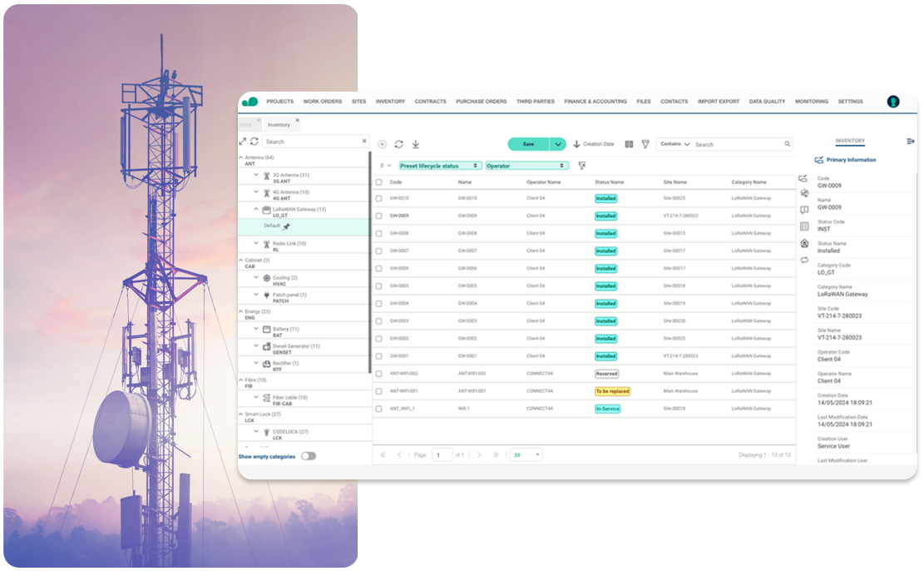Open the Preset lifecycle status dropdown
Screen dimensions: 924x571
pyautogui.click(x=440, y=166)
